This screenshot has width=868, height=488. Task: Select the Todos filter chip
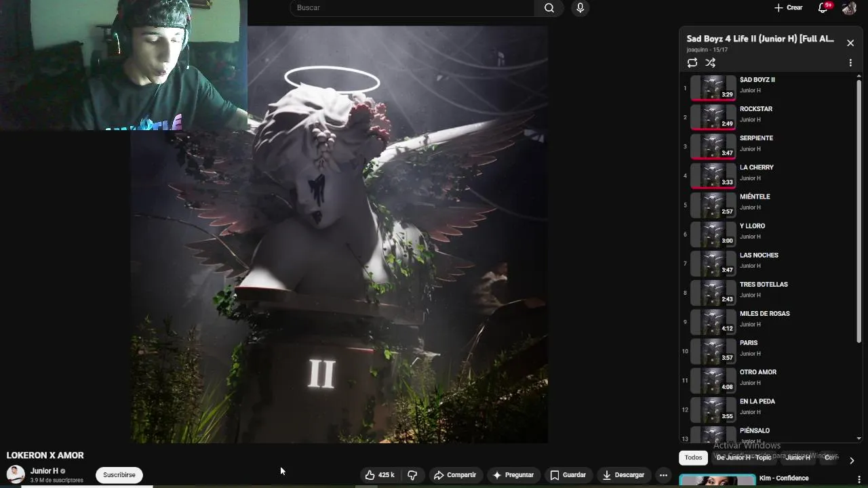tap(693, 457)
